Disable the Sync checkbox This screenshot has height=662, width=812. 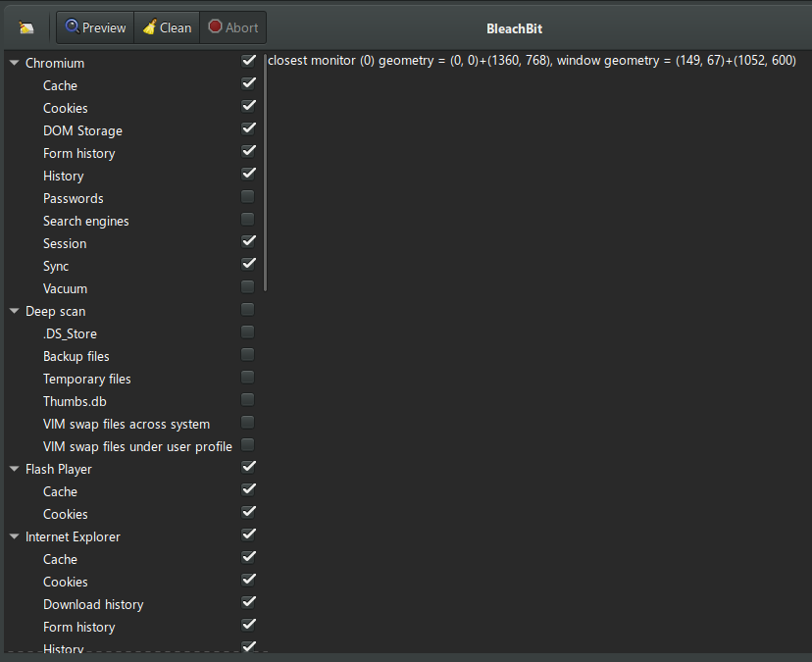[248, 264]
